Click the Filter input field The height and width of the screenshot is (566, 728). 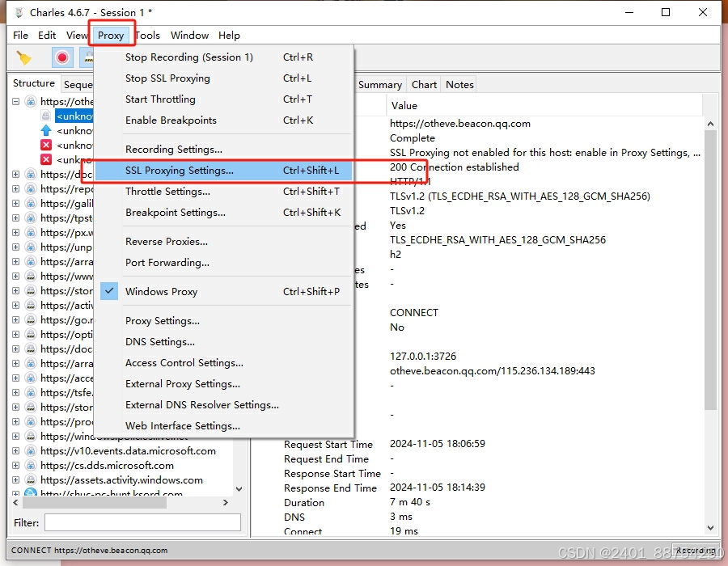point(142,522)
